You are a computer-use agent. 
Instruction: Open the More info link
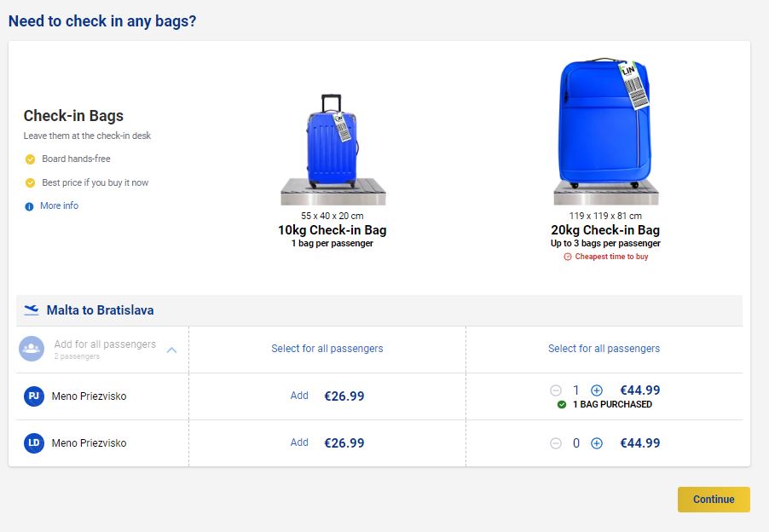(59, 206)
